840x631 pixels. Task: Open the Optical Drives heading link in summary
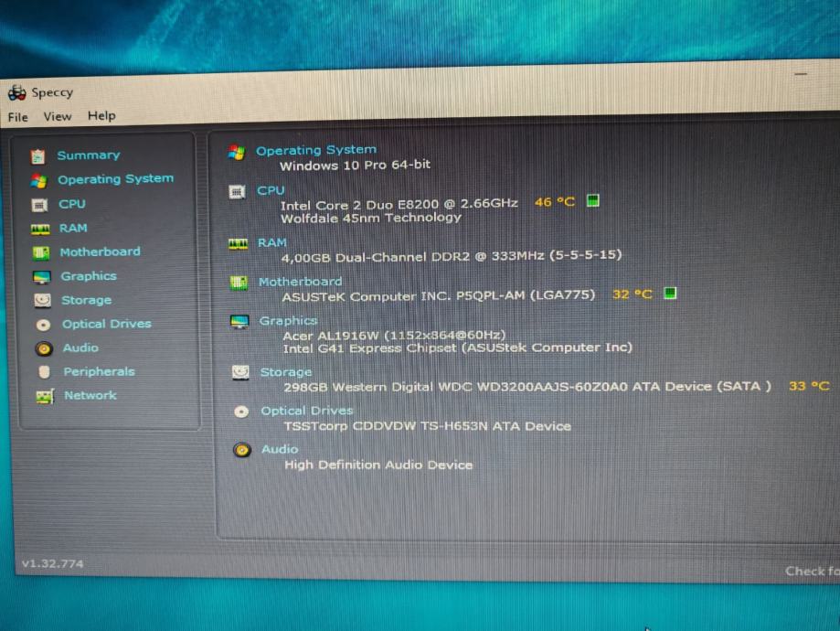pos(307,411)
